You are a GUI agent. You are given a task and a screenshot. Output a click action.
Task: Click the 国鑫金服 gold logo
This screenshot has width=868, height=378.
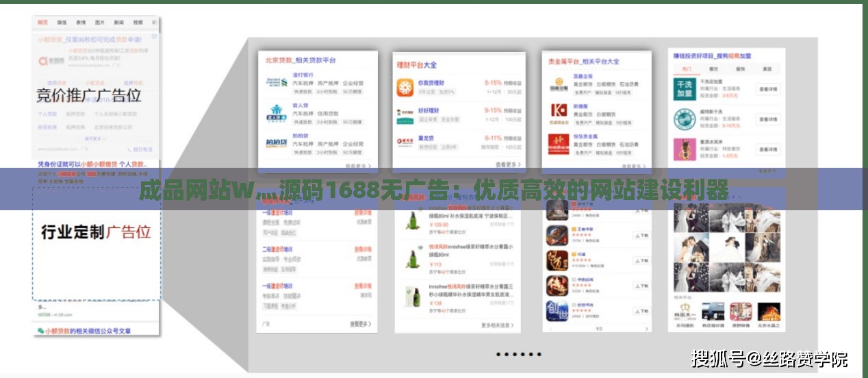[559, 85]
